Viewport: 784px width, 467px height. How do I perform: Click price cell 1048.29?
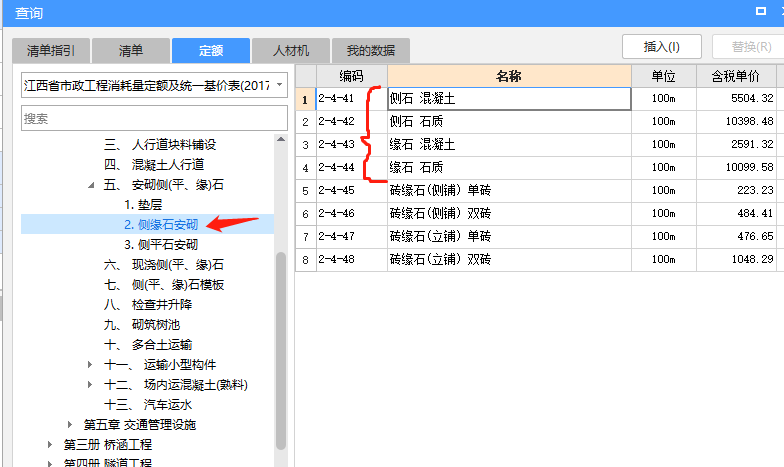pyautogui.click(x=736, y=260)
